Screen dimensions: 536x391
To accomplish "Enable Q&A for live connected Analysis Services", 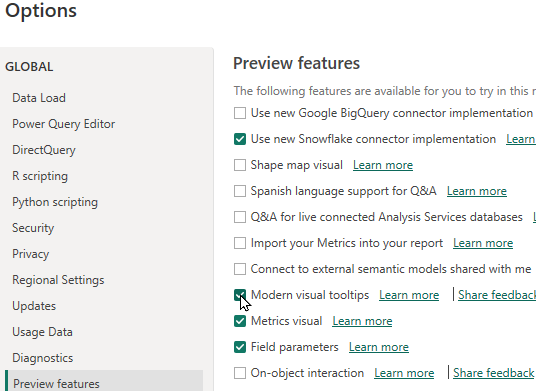I will (240, 217).
